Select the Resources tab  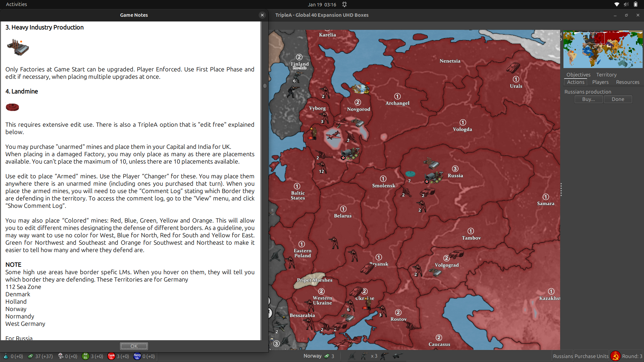pyautogui.click(x=627, y=82)
